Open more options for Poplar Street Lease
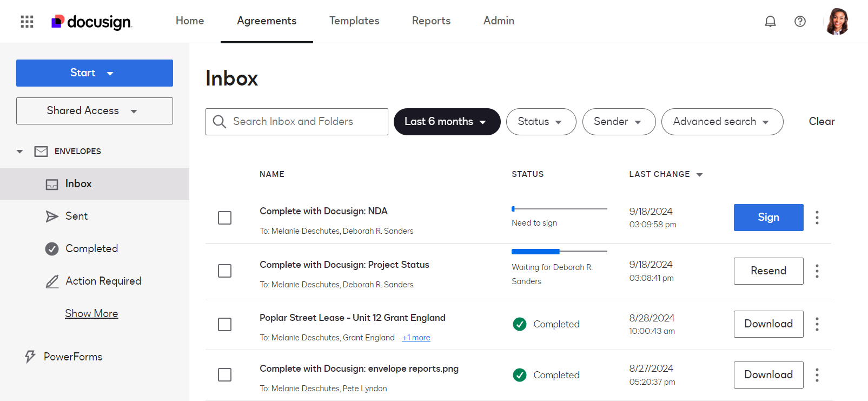Image resolution: width=868 pixels, height=401 pixels. pos(817,324)
